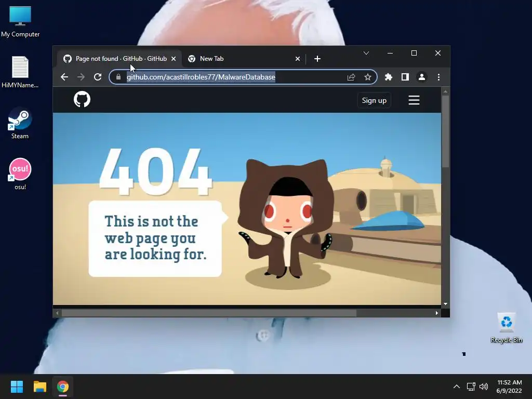
Task: Click 'This is not the web page' text
Action: 155,238
